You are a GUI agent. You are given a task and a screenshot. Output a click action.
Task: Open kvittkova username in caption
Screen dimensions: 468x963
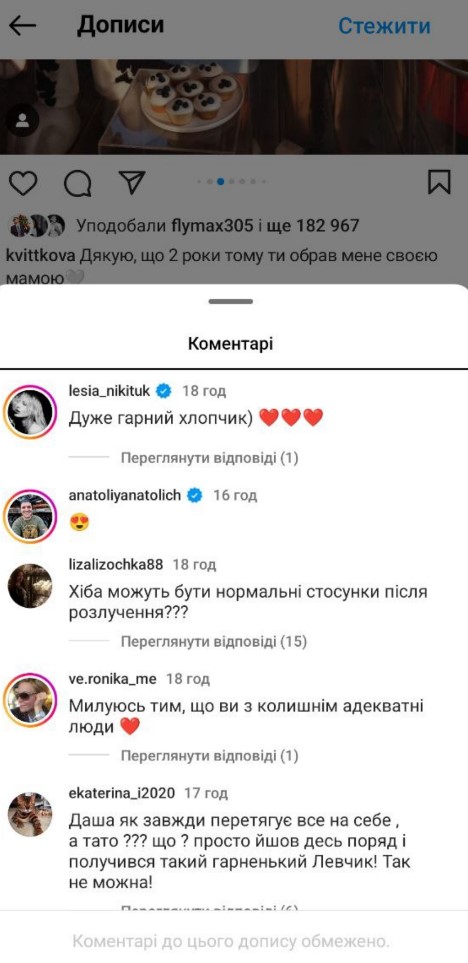tap(41, 255)
